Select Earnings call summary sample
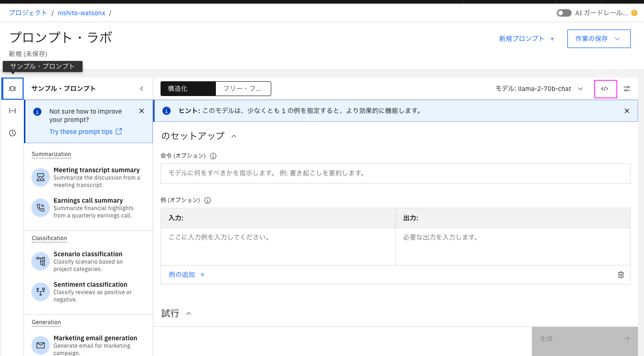Viewport: 644px width, 356px height. point(88,208)
